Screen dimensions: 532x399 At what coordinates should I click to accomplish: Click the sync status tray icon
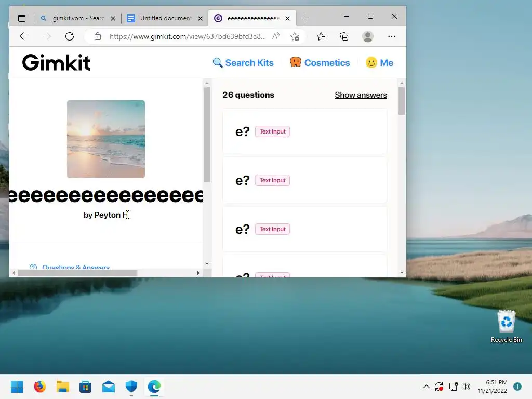tap(439, 387)
